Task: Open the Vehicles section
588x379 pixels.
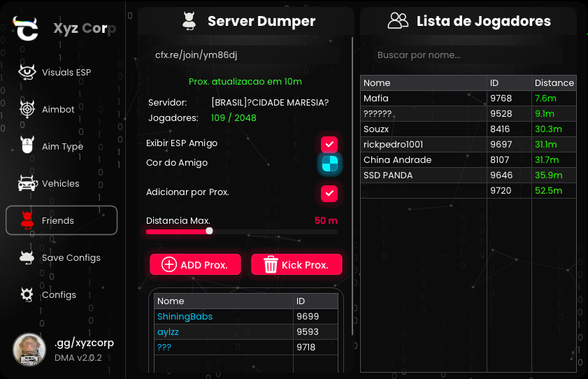Action: (60, 183)
